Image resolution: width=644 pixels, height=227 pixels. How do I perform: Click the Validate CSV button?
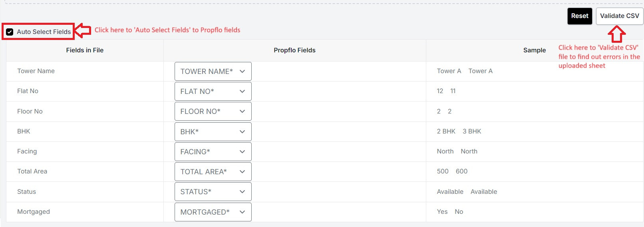[619, 16]
